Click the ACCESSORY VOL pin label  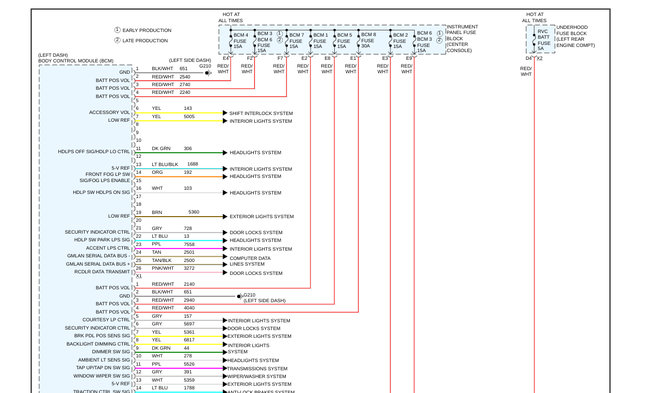pos(109,112)
